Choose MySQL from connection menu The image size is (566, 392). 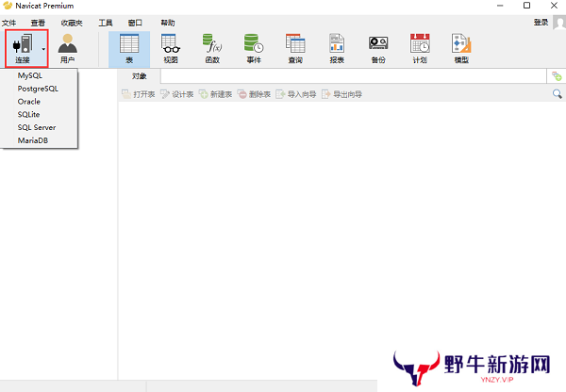click(x=30, y=75)
